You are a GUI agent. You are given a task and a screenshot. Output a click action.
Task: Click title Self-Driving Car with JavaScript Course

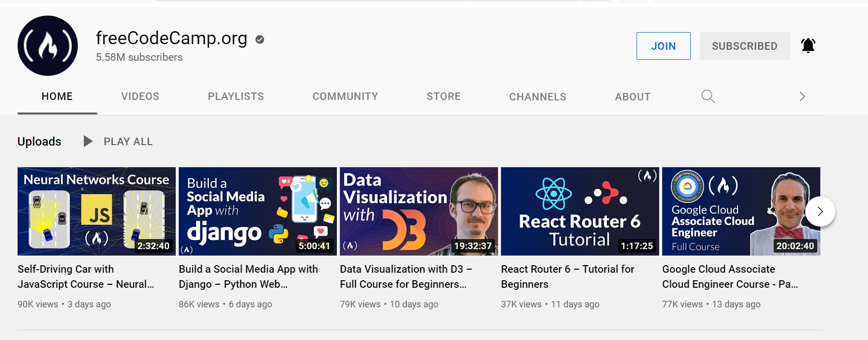(86, 277)
